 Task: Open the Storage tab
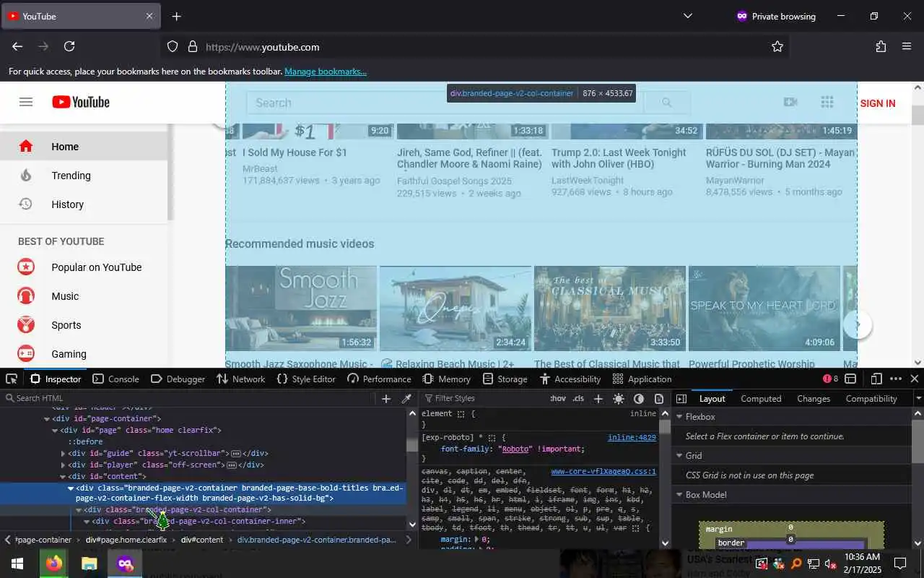pos(505,379)
